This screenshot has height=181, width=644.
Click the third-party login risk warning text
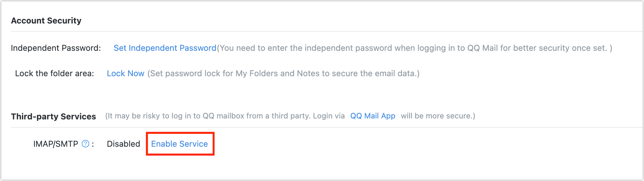click(225, 116)
